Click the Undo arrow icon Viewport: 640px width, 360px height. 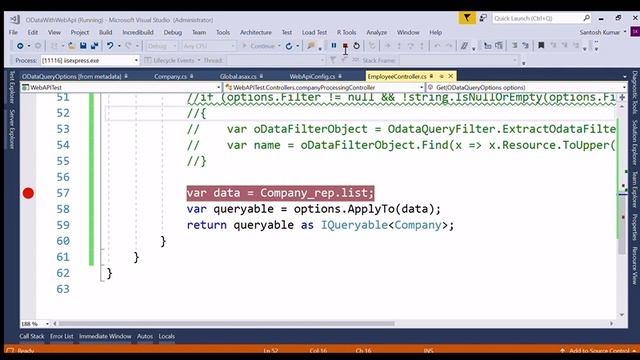coord(110,46)
